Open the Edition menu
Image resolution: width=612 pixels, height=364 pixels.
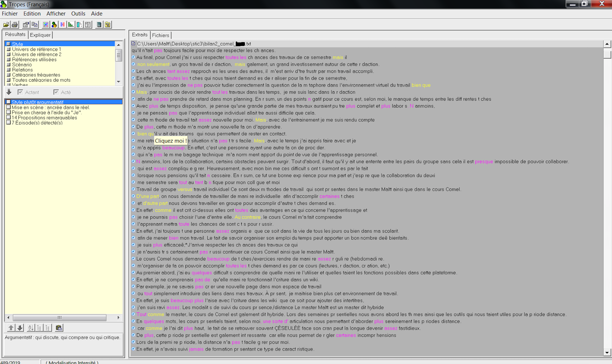[32, 13]
